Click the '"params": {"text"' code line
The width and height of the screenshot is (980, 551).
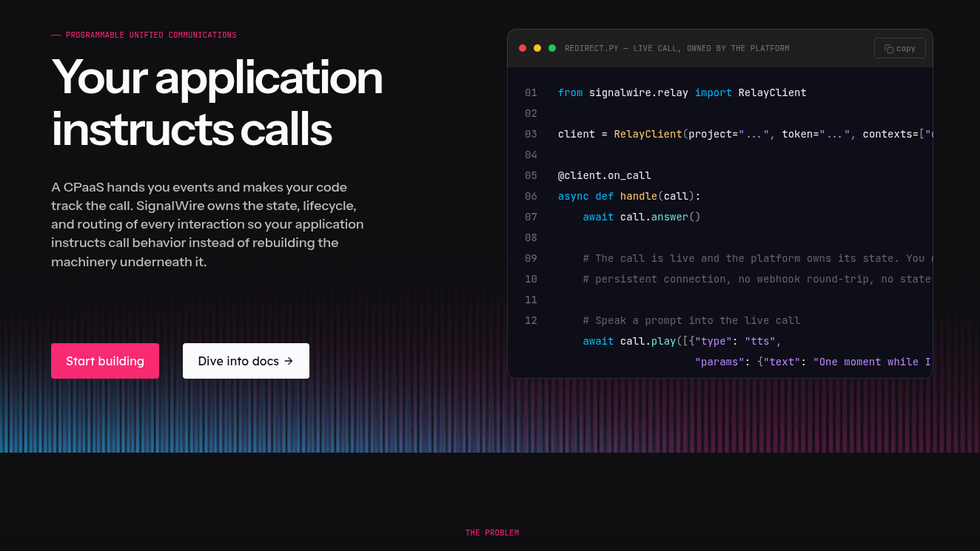click(x=813, y=362)
